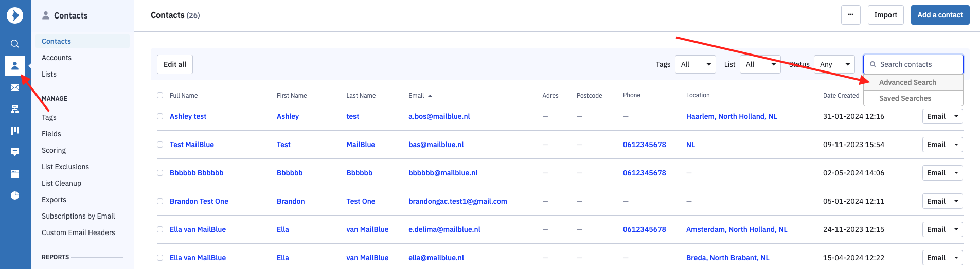Focus the Search contacts field
This screenshot has height=269, width=980.
click(x=913, y=64)
